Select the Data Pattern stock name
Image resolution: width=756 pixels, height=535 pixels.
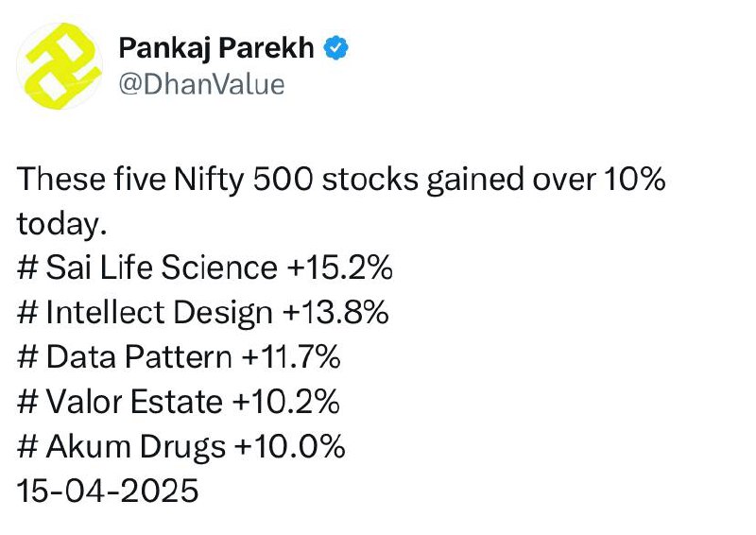[139, 357]
